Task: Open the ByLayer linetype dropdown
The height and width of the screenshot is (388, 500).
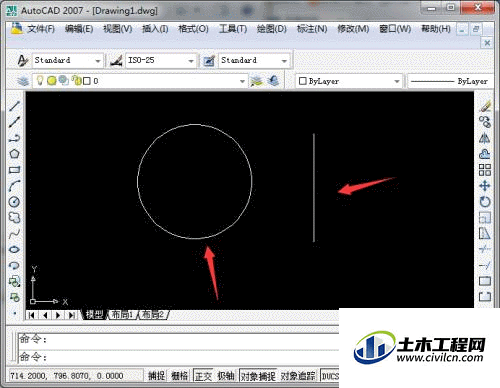Action: pos(450,81)
